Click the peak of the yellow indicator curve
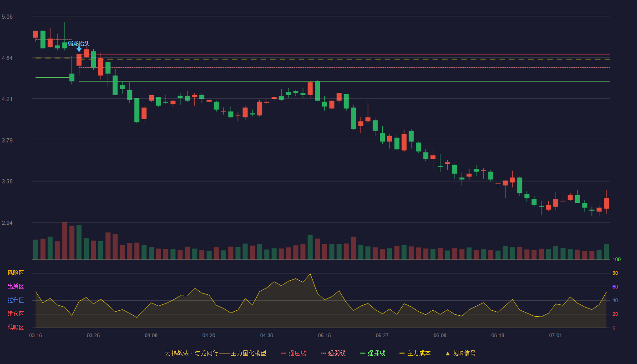Screen dimensions: 637x364 310,273
